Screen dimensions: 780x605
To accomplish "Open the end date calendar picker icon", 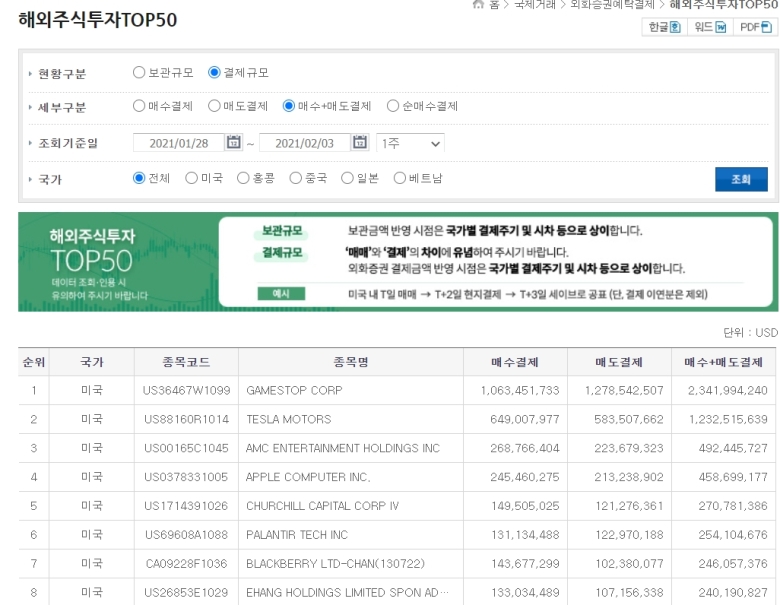I will point(361,144).
